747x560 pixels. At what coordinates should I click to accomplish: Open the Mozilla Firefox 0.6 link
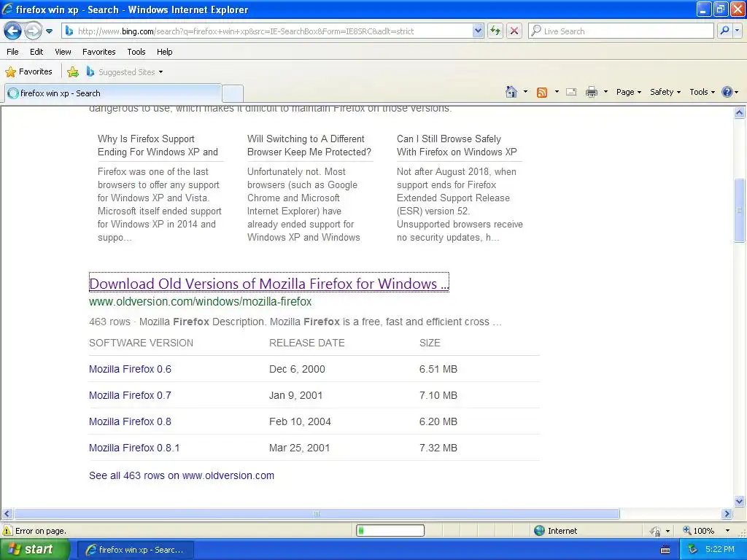130,369
